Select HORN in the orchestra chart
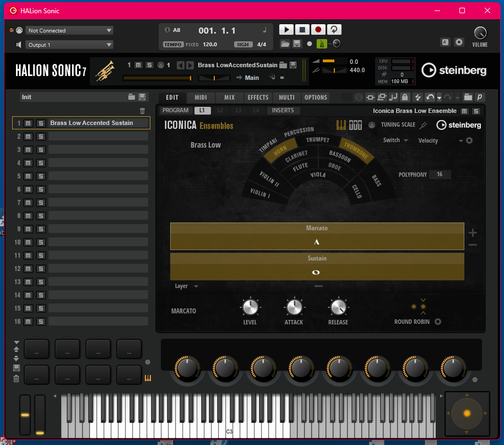 coord(280,150)
